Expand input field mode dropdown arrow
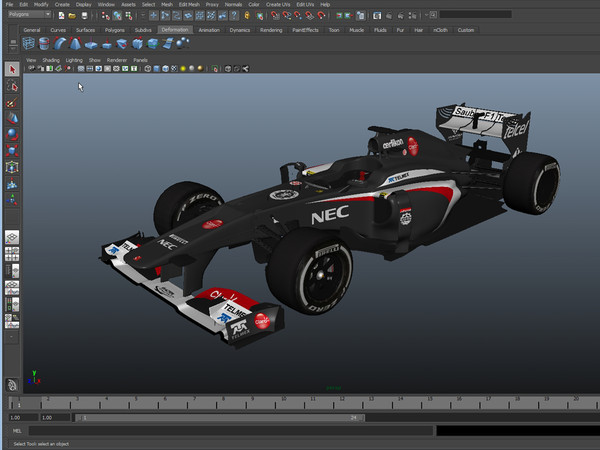600x450 pixels. click(426, 15)
